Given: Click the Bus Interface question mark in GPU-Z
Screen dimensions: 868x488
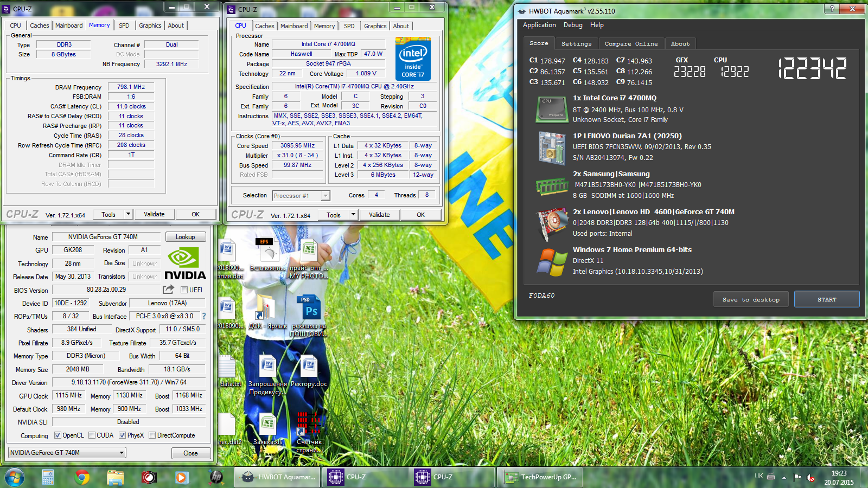Looking at the screenshot, I should point(204,316).
